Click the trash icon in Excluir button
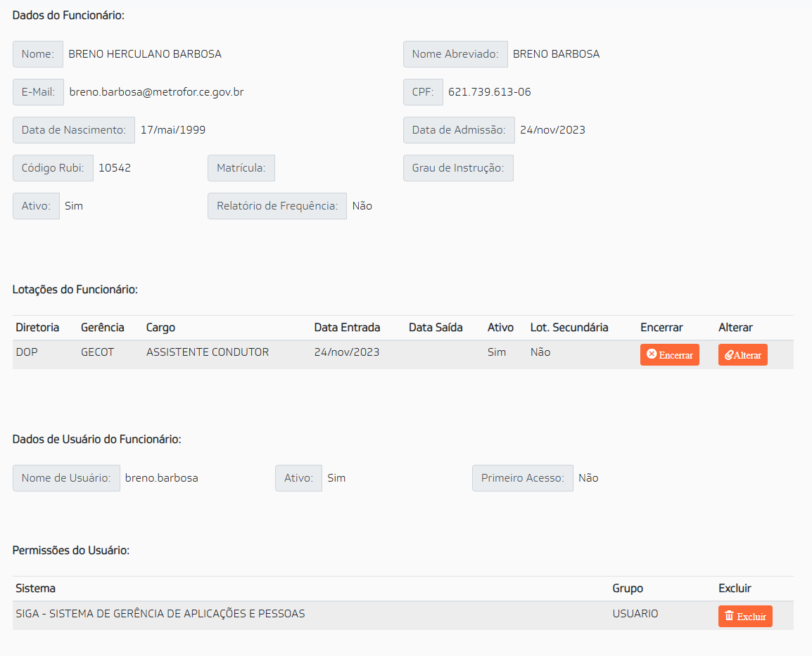 click(729, 616)
